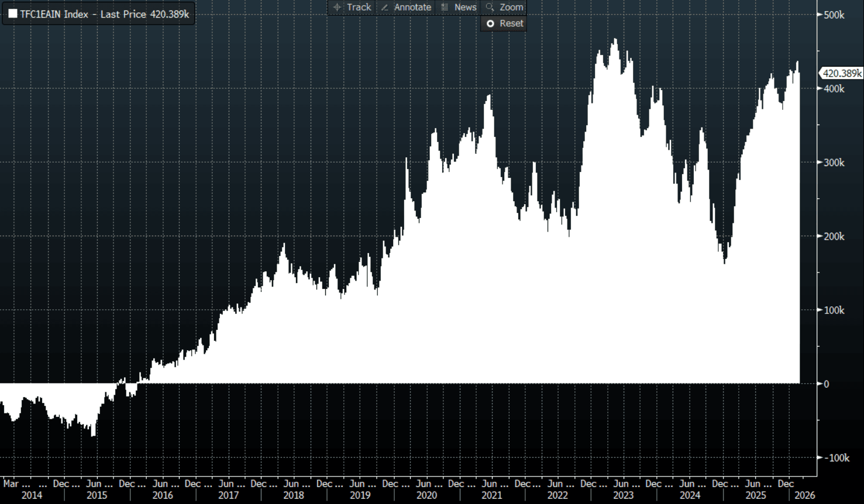864x504 pixels.
Task: Click the Zoom magnifier icon
Action: click(x=490, y=7)
